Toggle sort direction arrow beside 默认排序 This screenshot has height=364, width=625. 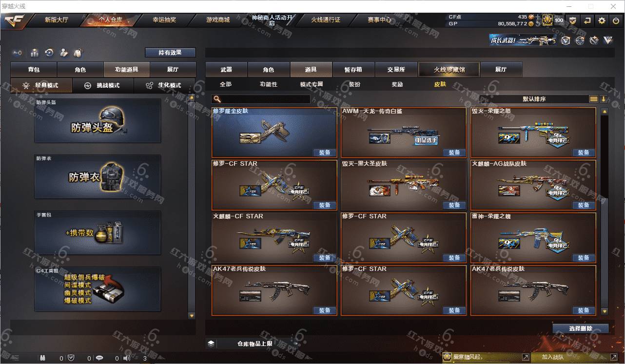click(x=604, y=99)
